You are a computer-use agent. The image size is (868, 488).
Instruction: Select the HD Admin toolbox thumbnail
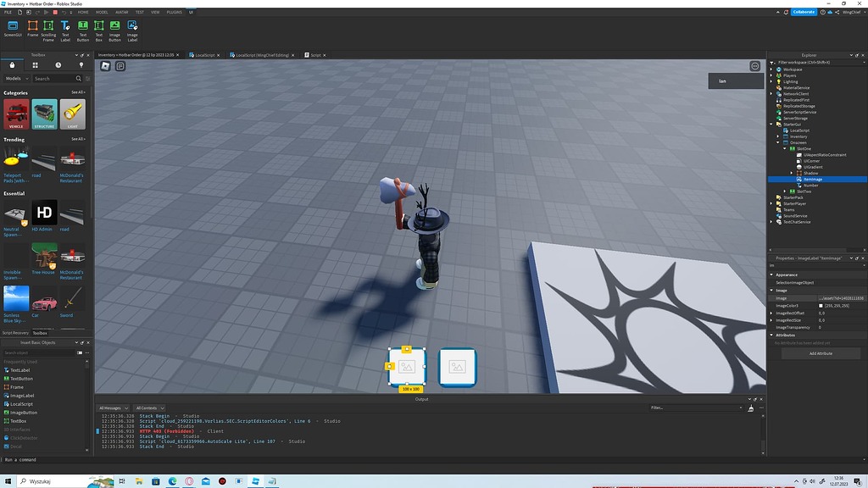[x=44, y=213]
